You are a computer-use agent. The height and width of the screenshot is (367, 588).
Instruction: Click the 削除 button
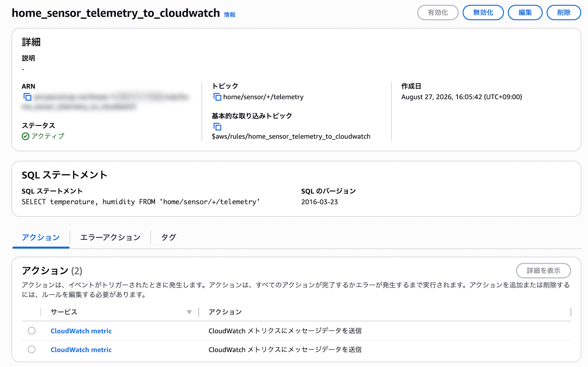[564, 13]
